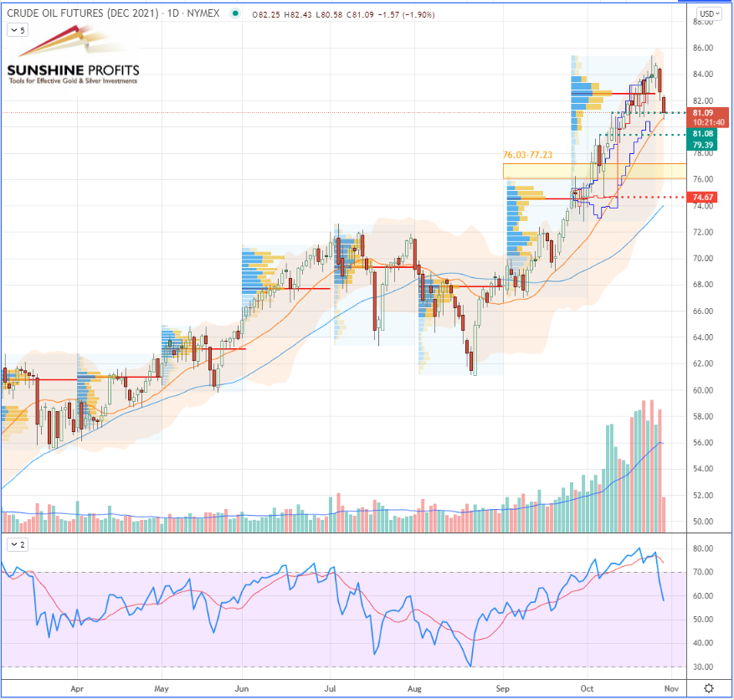The image size is (734, 700).
Task: Click the May label on time axis
Action: (x=162, y=689)
